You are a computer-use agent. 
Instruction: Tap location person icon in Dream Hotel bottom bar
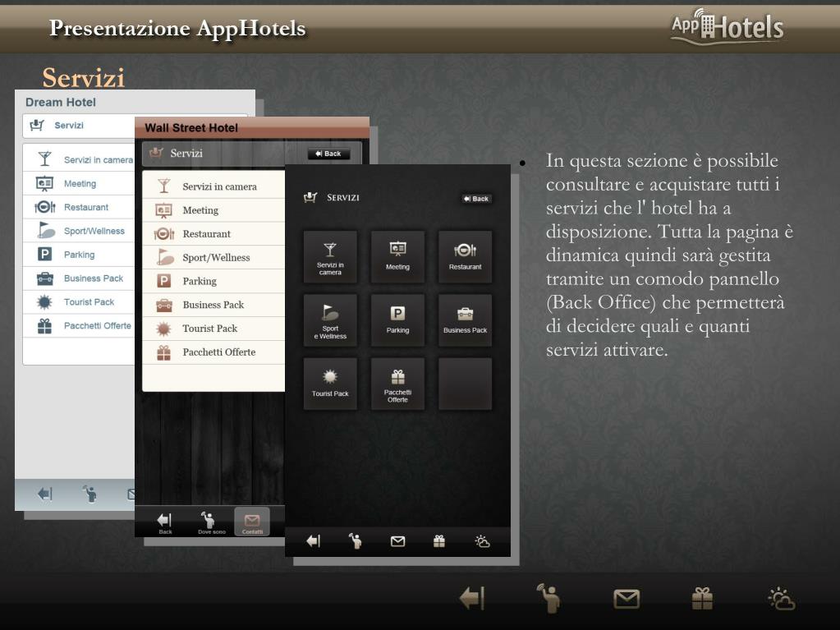tap(90, 494)
